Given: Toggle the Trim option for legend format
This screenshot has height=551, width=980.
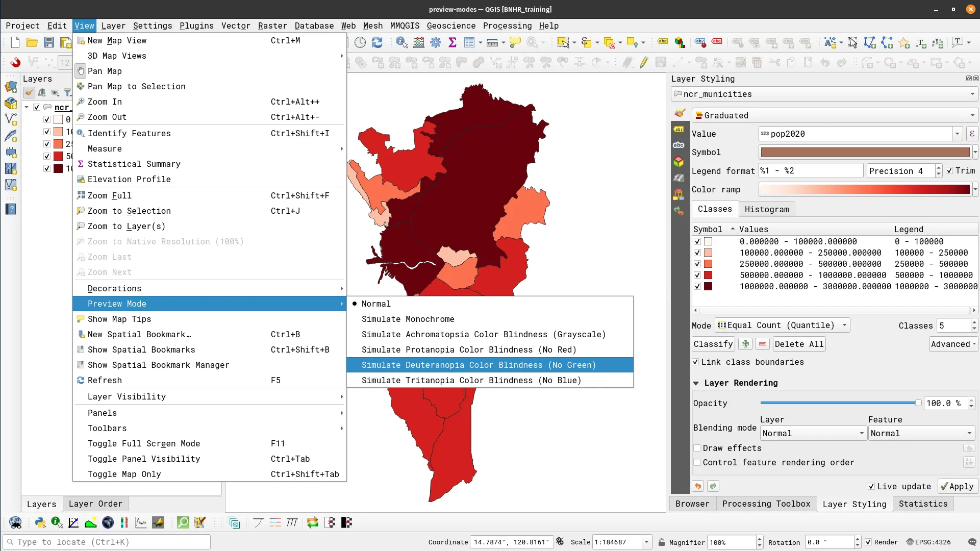Looking at the screenshot, I should click(x=950, y=171).
